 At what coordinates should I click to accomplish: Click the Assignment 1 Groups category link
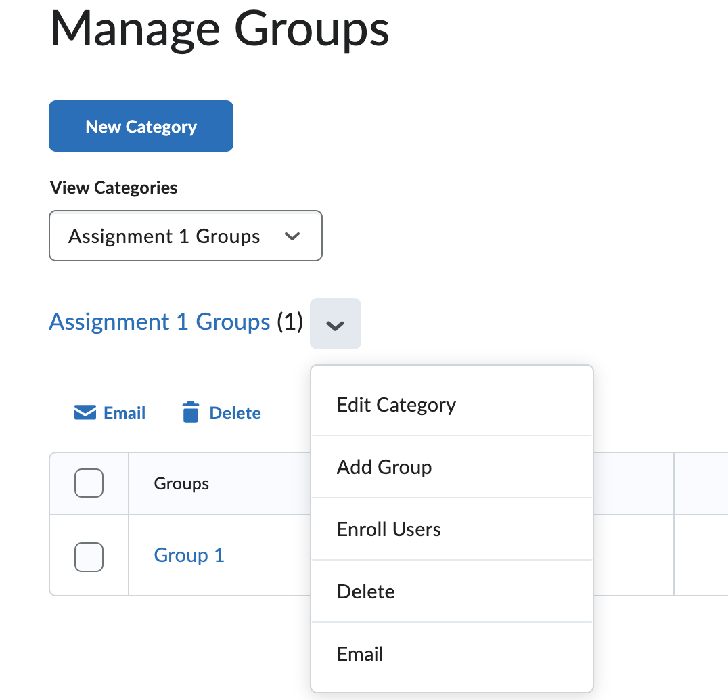pyautogui.click(x=159, y=322)
